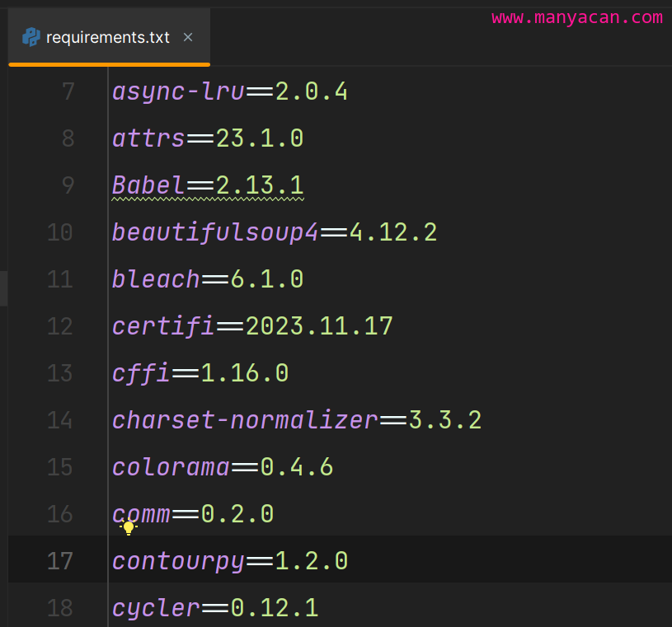Viewport: 672px width, 627px height.
Task: Click version 0.2.0 of comm
Action: (237, 513)
